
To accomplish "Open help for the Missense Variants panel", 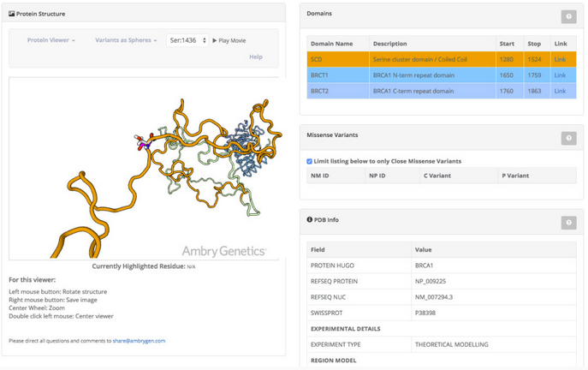I will (x=567, y=138).
